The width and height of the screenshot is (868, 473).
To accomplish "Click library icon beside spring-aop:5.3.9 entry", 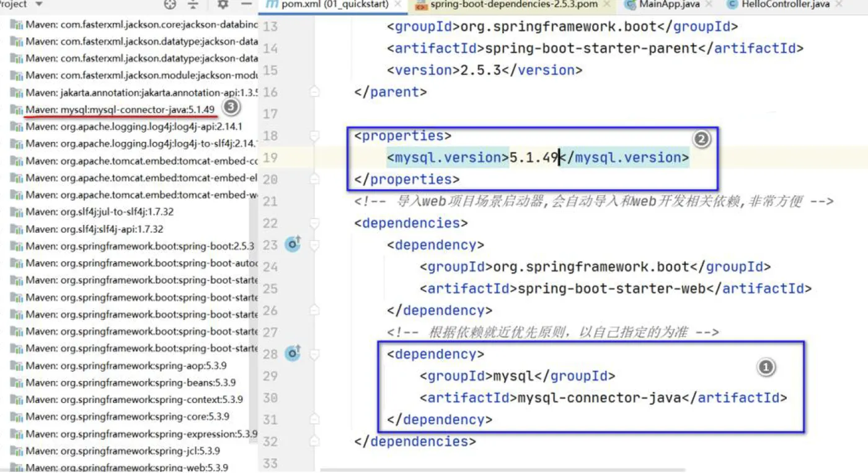I will pos(16,366).
